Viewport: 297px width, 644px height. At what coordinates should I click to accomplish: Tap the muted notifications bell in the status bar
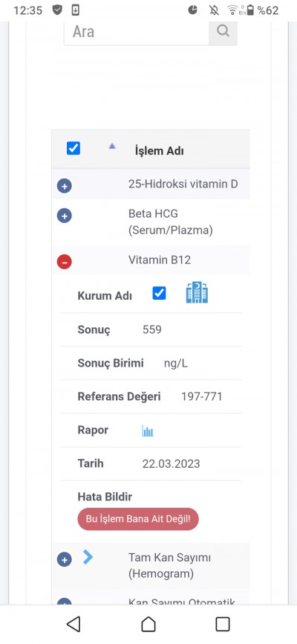tap(214, 10)
